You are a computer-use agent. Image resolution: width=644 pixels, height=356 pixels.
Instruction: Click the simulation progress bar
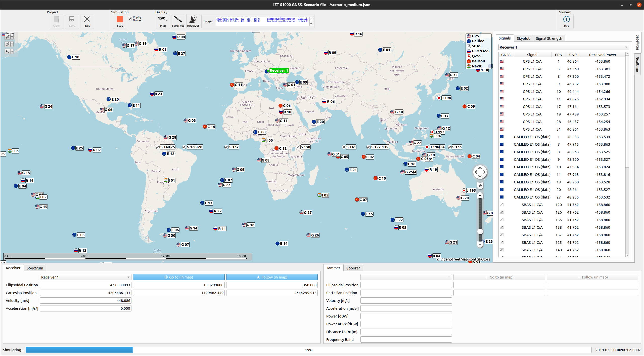(x=308, y=350)
